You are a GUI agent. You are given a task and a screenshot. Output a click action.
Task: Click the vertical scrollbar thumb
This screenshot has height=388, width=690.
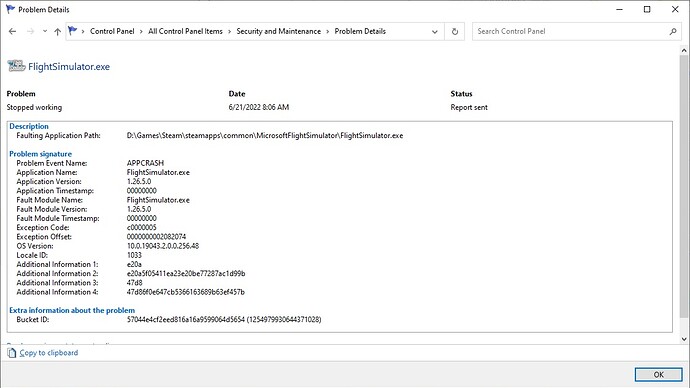pyautogui.click(x=684, y=186)
